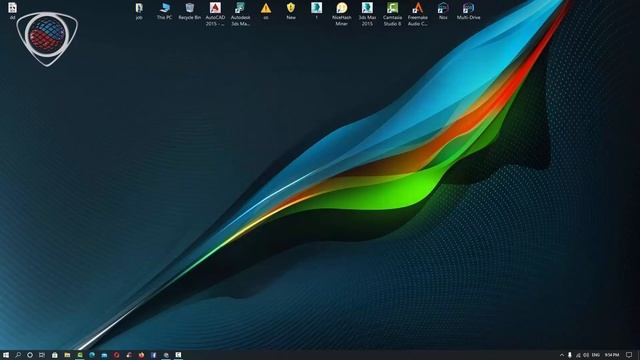Select the 3ds Max 2015 desktop shortcut
The width and height of the screenshot is (640, 360).
[367, 14]
